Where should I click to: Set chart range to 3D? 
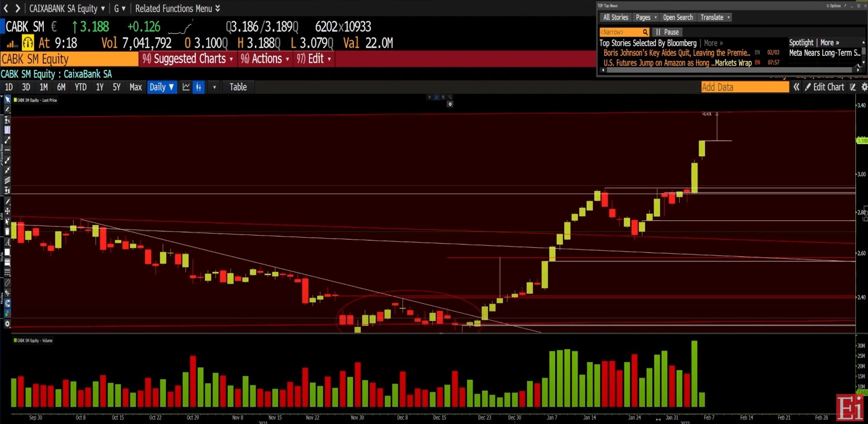[26, 87]
